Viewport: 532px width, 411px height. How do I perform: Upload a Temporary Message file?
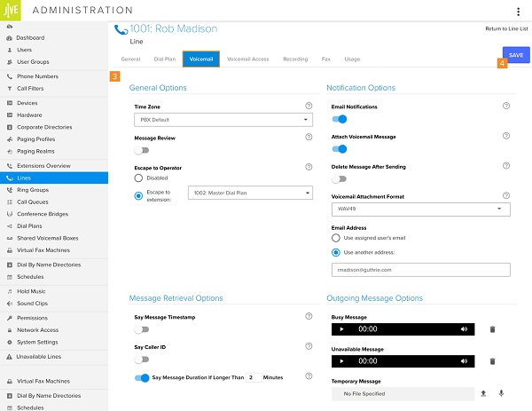click(x=483, y=393)
